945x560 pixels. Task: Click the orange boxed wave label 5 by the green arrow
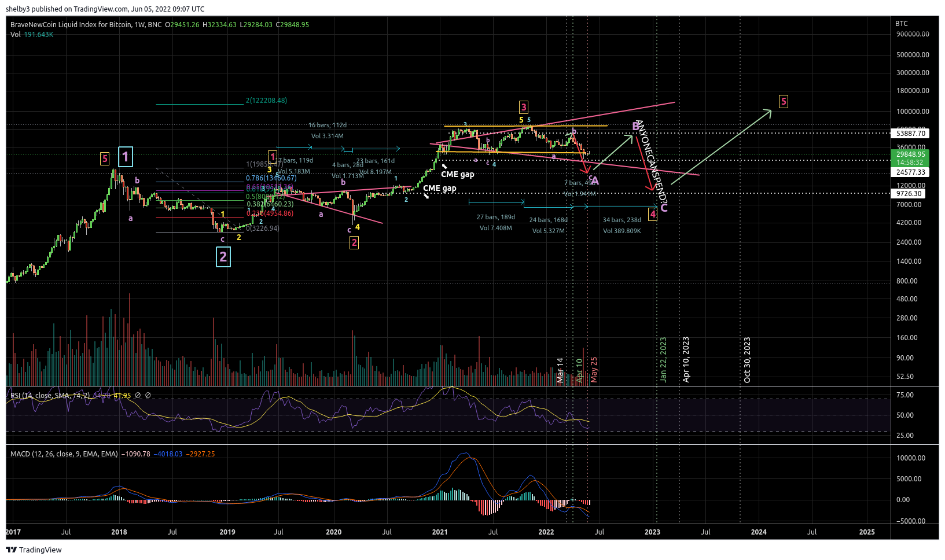[784, 102]
